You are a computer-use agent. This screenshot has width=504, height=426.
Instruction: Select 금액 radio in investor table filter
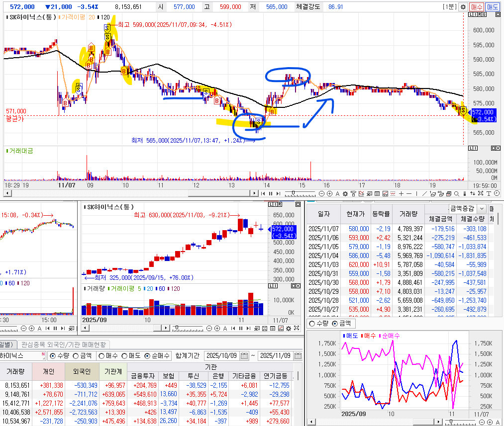pos(76,356)
